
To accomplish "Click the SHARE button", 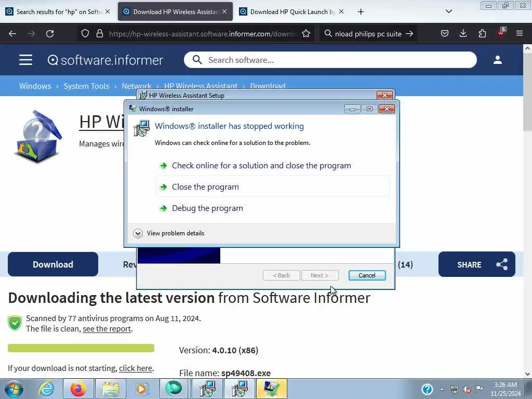I will tap(477, 264).
